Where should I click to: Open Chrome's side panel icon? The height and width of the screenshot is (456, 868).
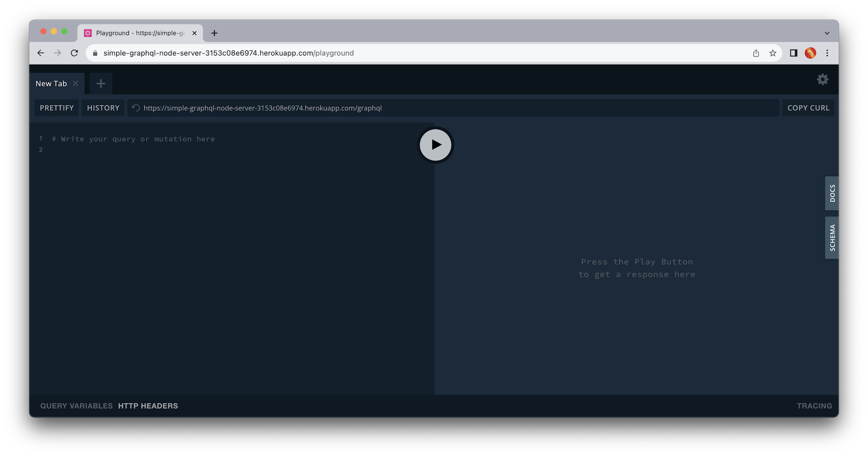click(x=793, y=53)
